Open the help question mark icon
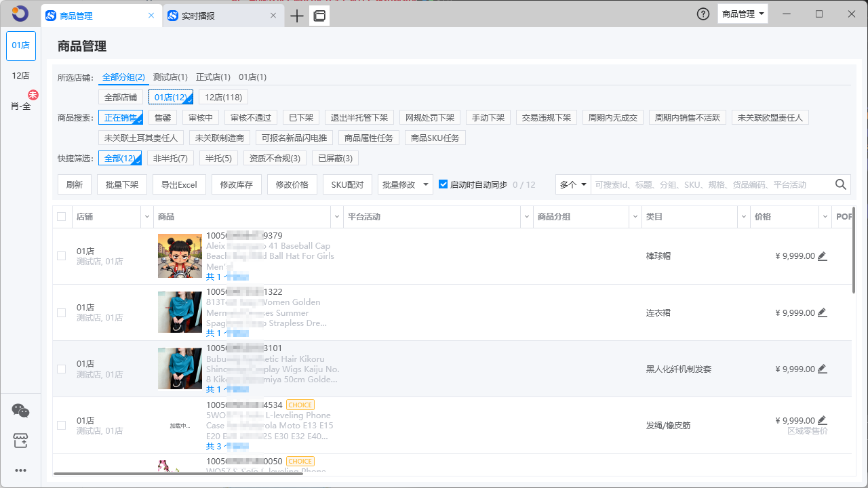The image size is (868, 488). coord(703,14)
